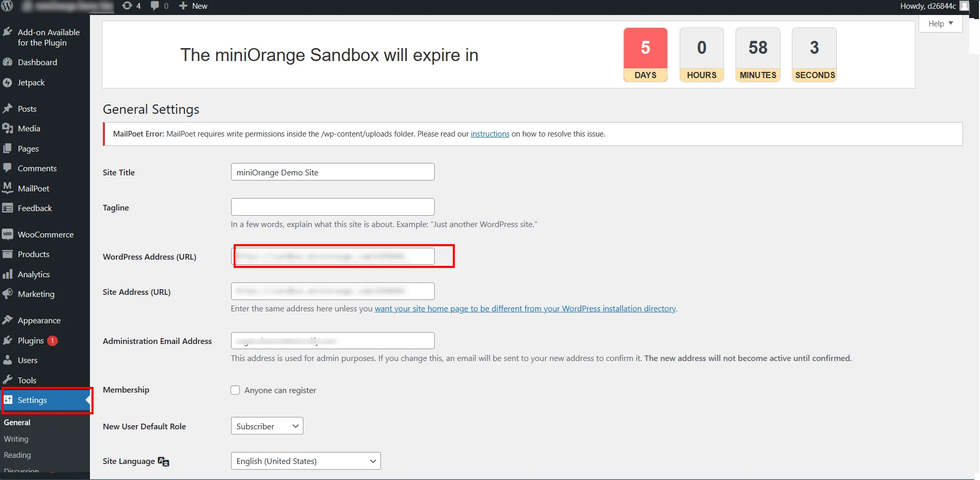Open the Site Language dropdown

305,461
